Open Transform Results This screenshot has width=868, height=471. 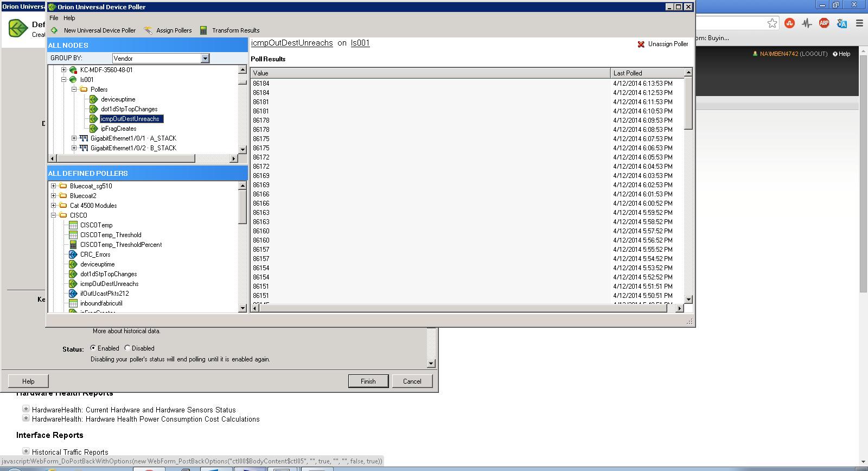[x=236, y=30]
